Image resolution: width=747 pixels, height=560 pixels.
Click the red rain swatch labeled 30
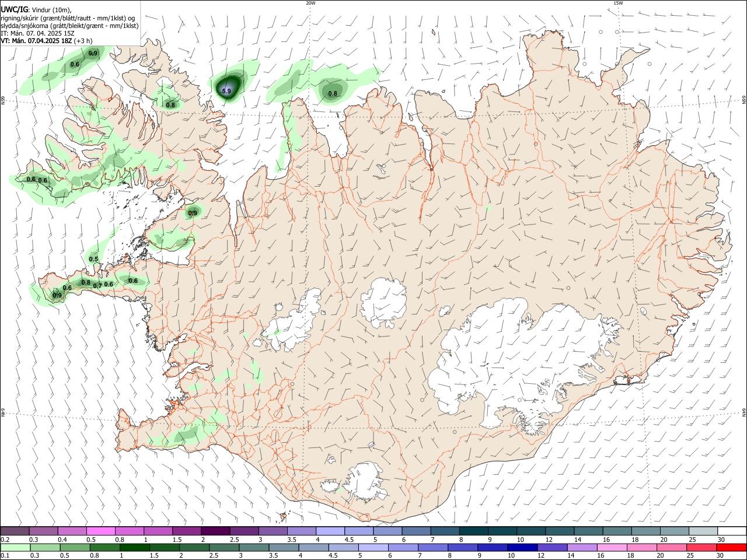731,548
